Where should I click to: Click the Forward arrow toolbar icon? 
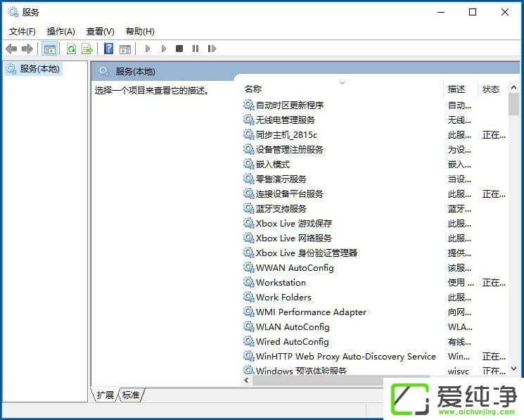tap(27, 49)
